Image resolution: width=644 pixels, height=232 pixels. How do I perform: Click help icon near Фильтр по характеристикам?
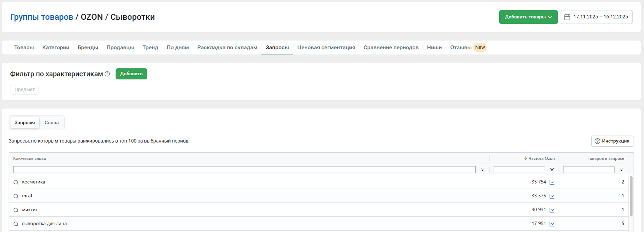[x=107, y=74]
